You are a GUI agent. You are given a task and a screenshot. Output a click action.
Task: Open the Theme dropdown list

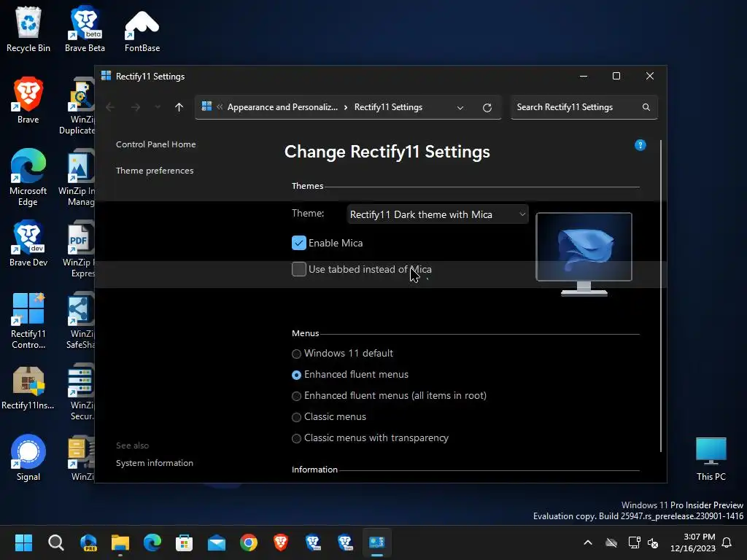[438, 214]
